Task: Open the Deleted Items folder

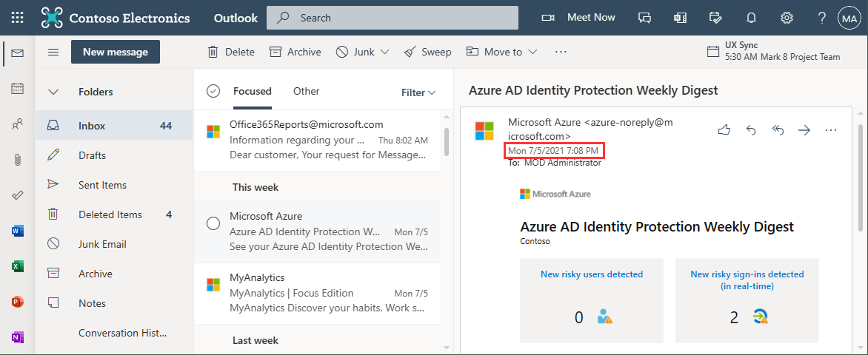Action: [x=110, y=214]
